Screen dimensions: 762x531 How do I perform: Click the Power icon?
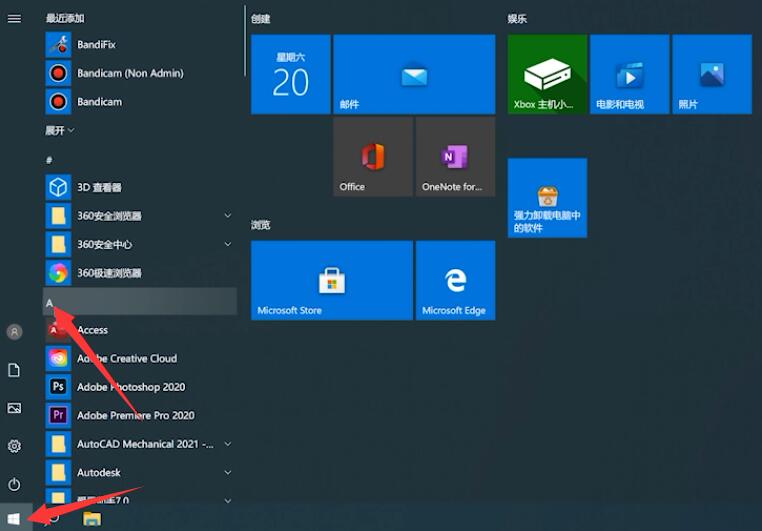(14, 484)
